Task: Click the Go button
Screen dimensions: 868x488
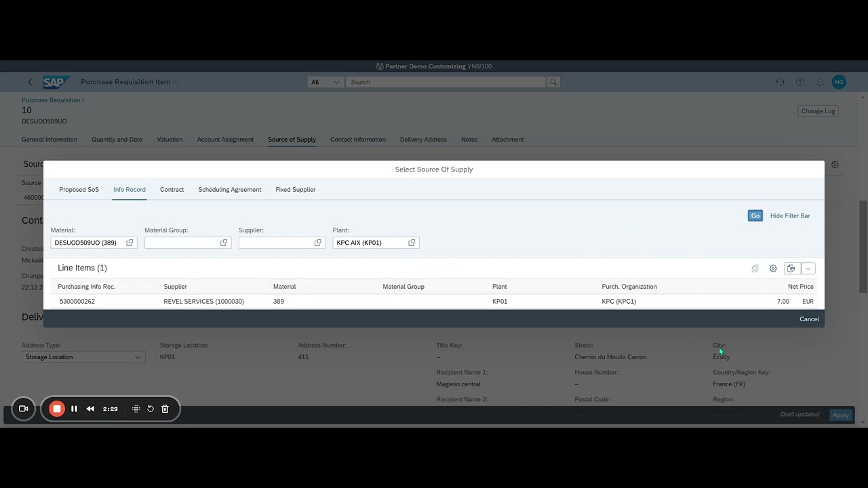Action: click(755, 216)
